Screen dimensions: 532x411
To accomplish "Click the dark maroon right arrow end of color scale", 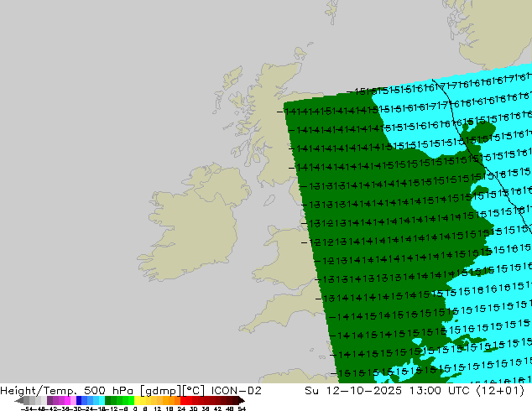I will pos(242,400).
